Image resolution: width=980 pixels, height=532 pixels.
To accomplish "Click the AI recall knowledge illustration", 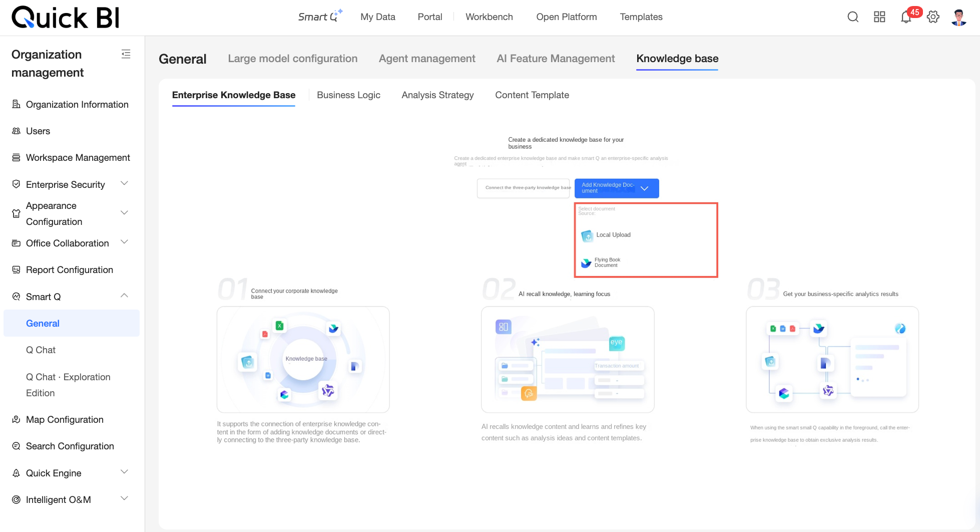I will pyautogui.click(x=568, y=360).
